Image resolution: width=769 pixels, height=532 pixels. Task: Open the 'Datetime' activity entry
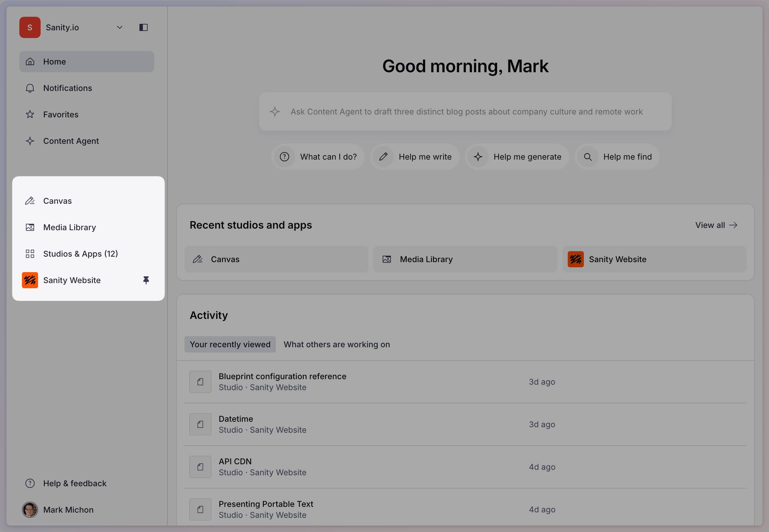click(465, 424)
